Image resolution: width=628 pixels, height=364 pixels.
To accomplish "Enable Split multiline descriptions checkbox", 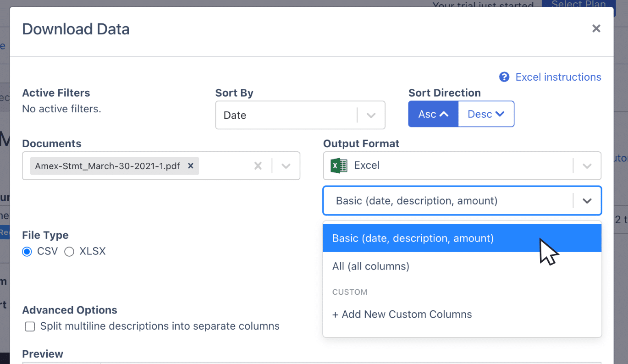I will click(30, 326).
